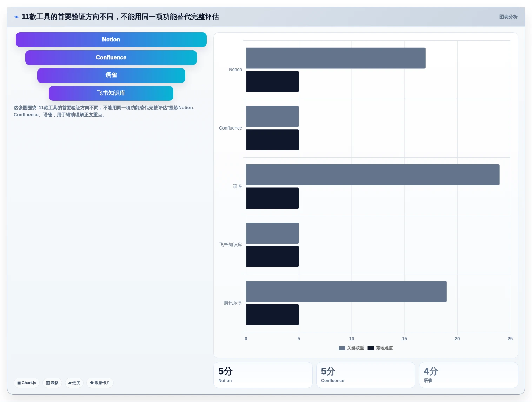Image resolution: width=532 pixels, height=402 pixels.
Task: Click the 进度 tag chip
Action: click(74, 383)
